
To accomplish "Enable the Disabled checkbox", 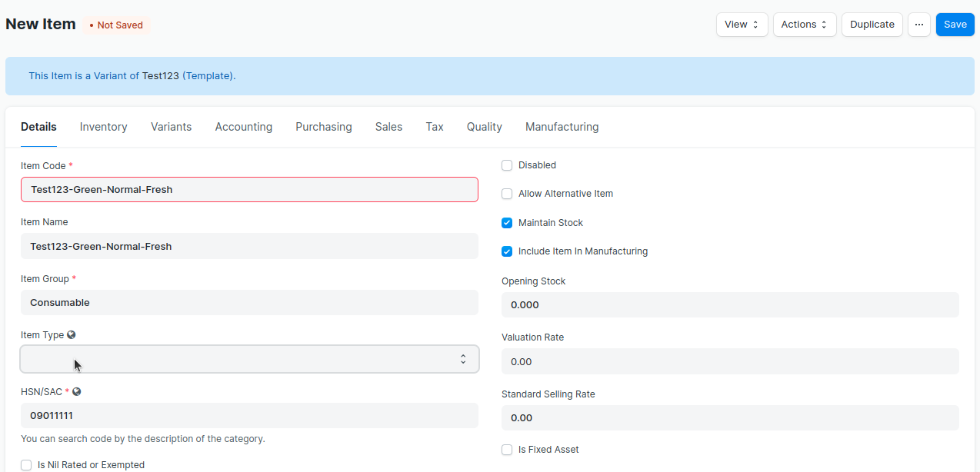I will pyautogui.click(x=507, y=165).
